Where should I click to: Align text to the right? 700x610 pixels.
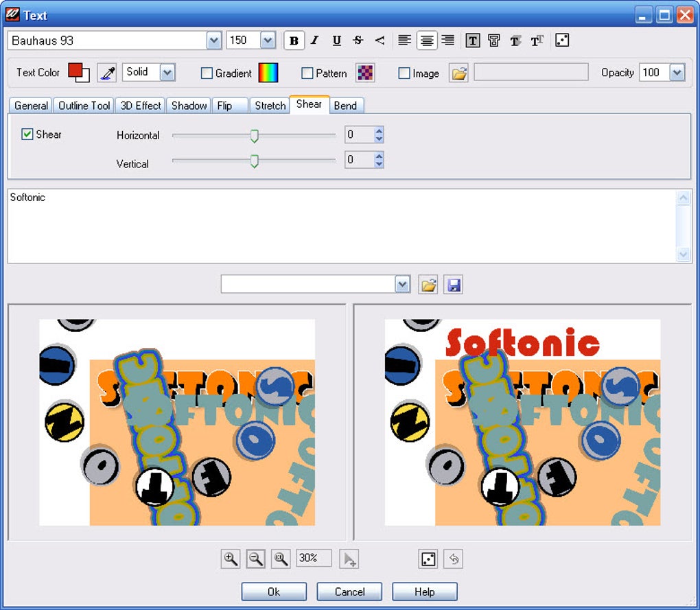(x=448, y=40)
